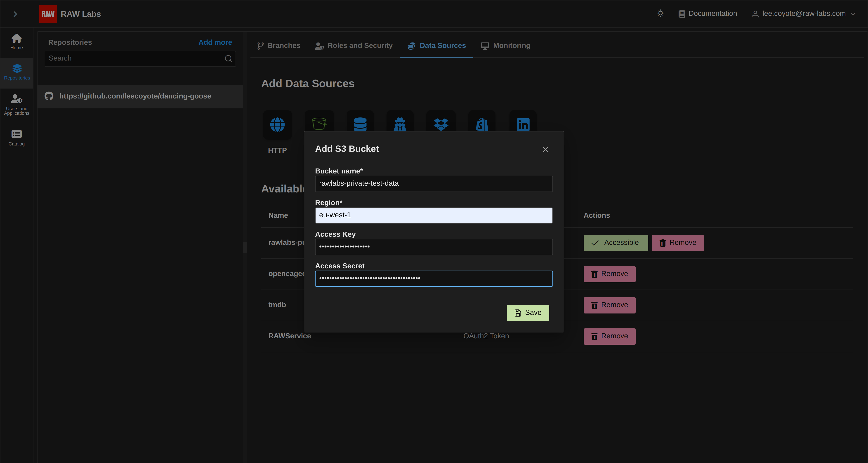
Task: Click the Access Key field
Action: tap(434, 247)
